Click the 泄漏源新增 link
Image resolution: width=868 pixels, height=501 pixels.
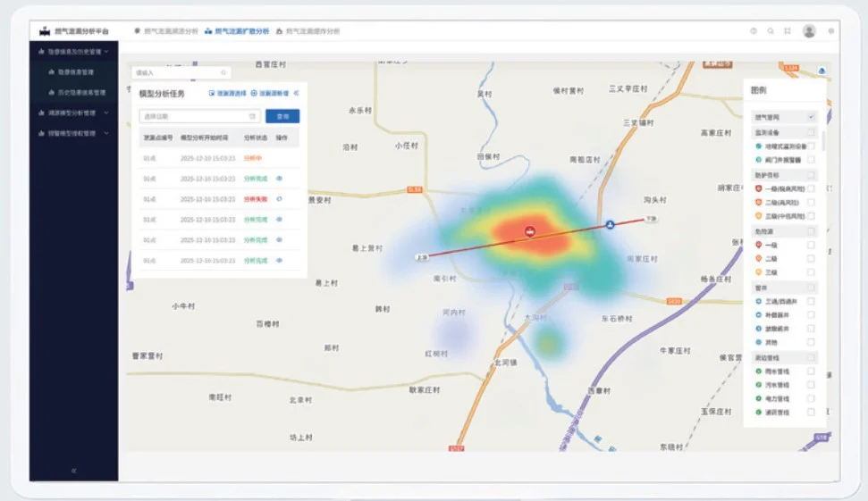270,93
